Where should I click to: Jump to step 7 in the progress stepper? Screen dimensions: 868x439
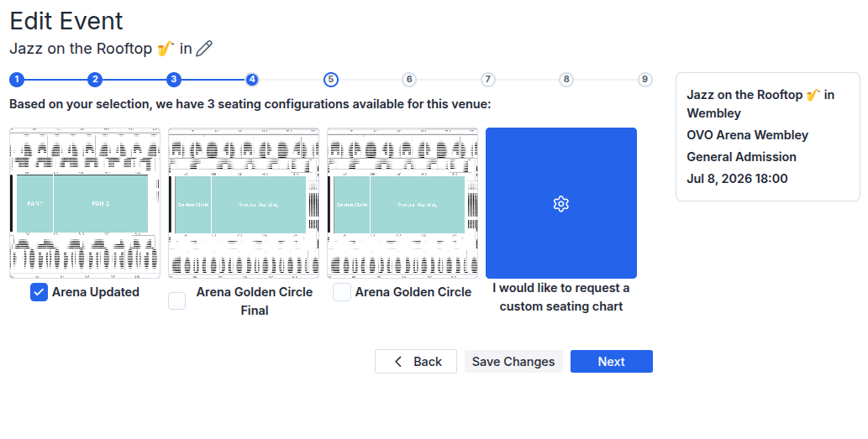(x=487, y=80)
